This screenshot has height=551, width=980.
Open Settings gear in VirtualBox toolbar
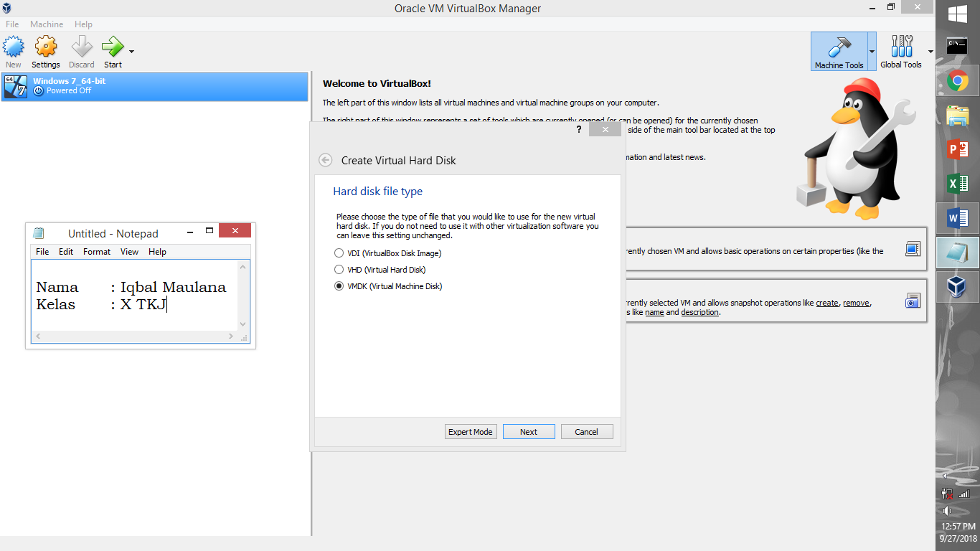pos(46,52)
